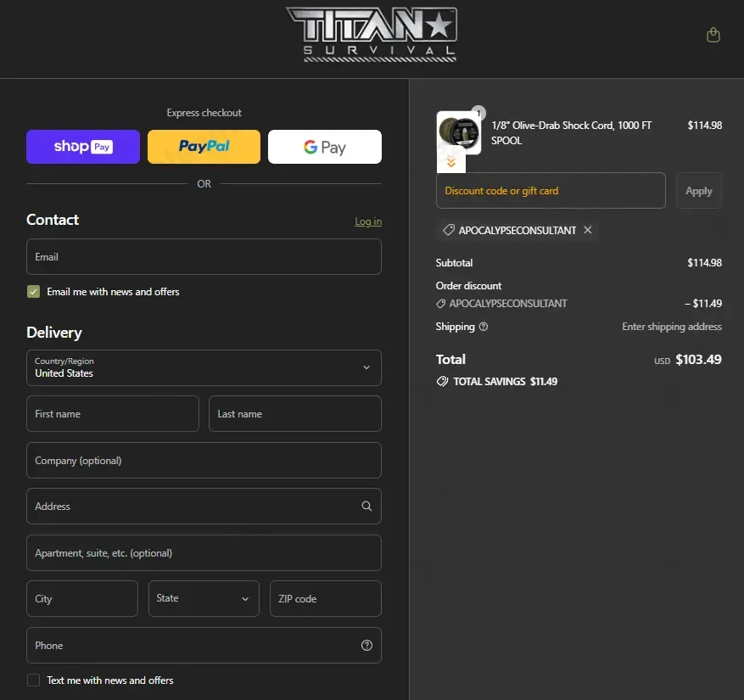744x700 pixels.
Task: Remove APOCALYPSECONSULTANT discount code with X
Action: coord(587,230)
